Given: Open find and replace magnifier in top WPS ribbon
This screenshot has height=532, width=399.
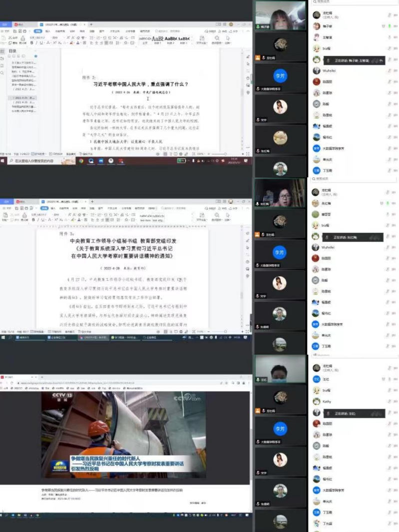Looking at the screenshot, I should tap(217, 38).
